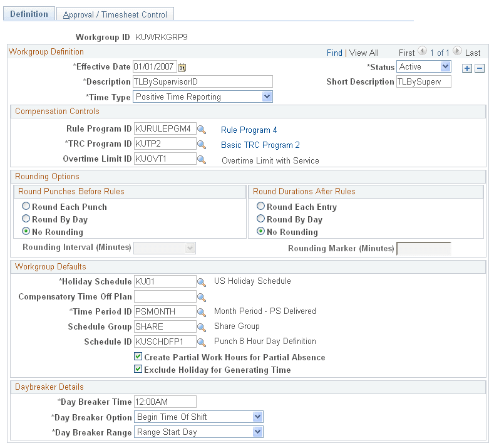The height and width of the screenshot is (448, 494).
Task: Open the Day Breaker Range dropdown
Action: click(198, 432)
